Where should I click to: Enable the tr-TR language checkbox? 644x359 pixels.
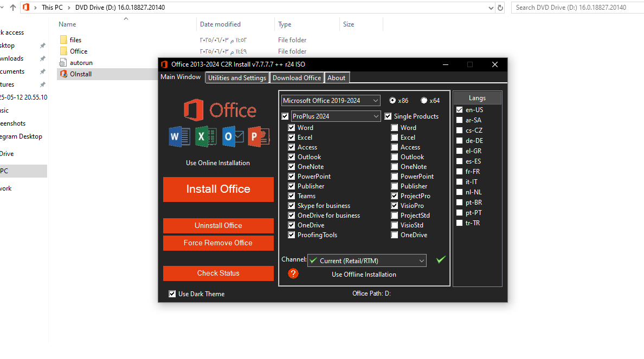click(460, 223)
